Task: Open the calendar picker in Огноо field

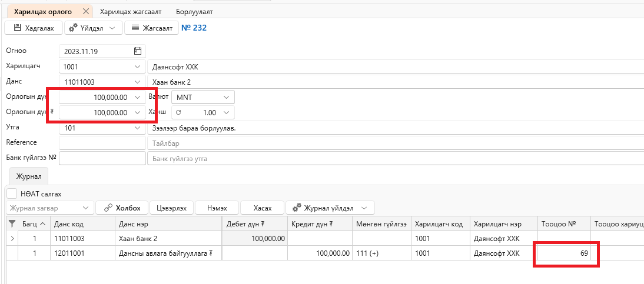Action: 138,51
